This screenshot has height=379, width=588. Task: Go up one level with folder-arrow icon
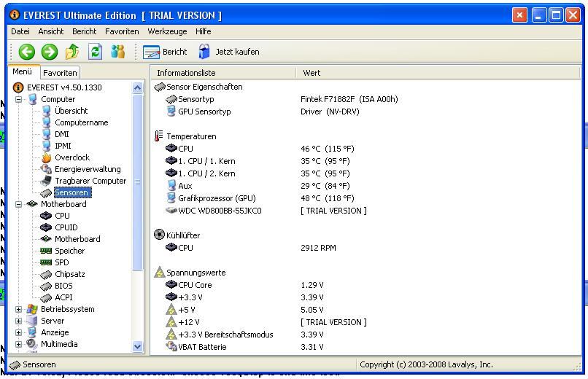tap(72, 52)
